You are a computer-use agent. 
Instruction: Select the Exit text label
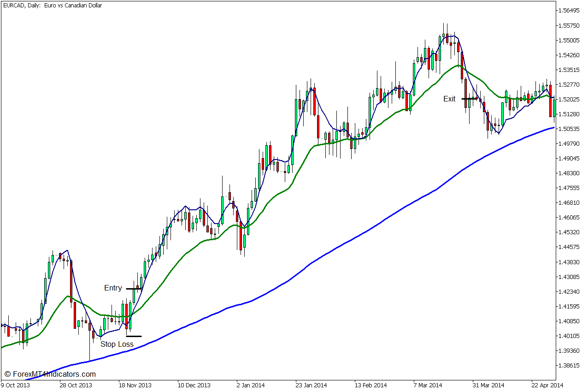(x=449, y=99)
